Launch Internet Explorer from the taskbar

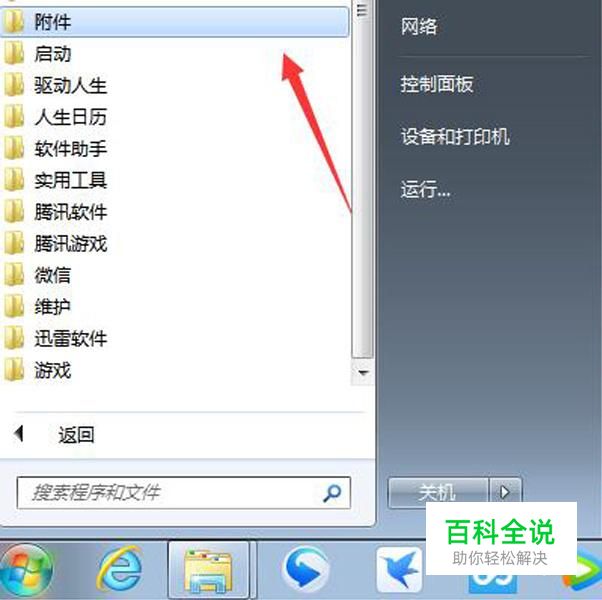pos(120,569)
